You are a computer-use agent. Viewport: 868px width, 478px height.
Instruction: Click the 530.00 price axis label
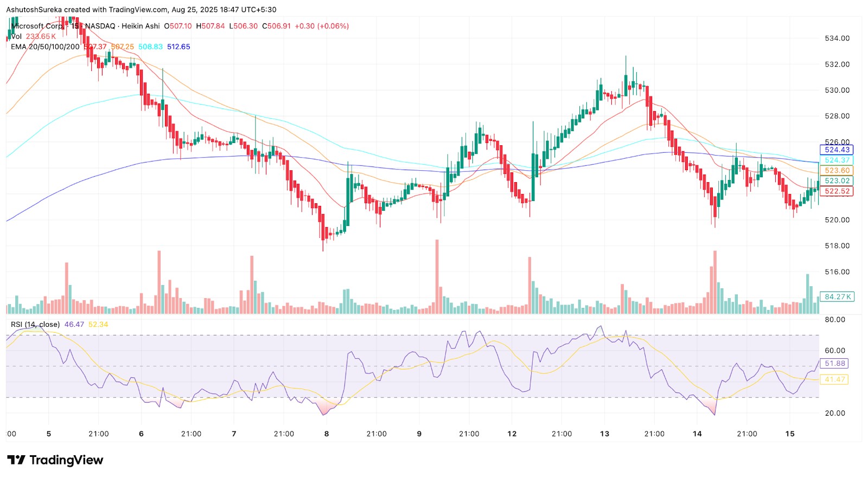tap(837, 91)
